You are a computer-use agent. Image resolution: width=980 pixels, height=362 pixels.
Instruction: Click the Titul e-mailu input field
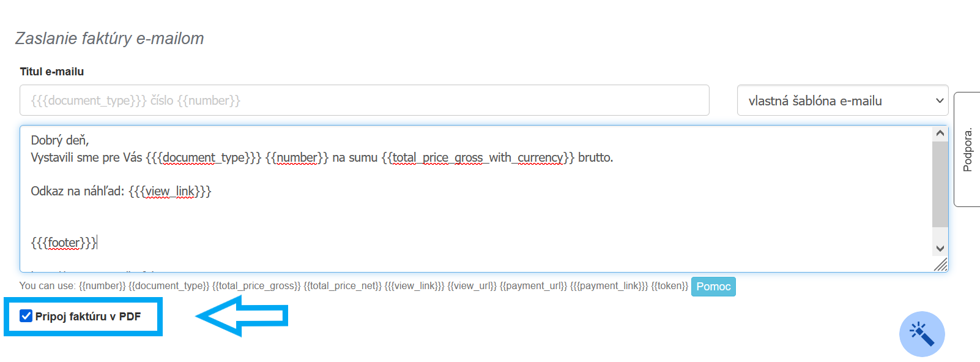364,100
